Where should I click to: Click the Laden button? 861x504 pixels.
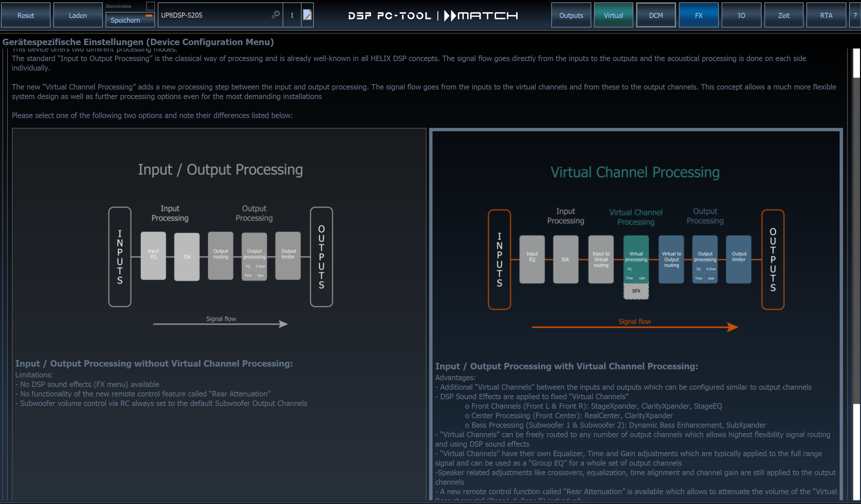(78, 15)
